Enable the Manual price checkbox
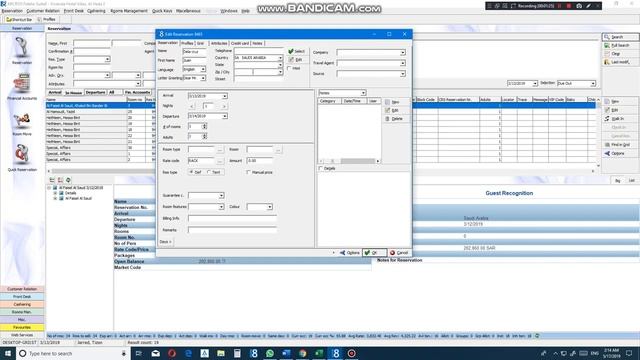This screenshot has height=360, width=640. click(x=249, y=173)
